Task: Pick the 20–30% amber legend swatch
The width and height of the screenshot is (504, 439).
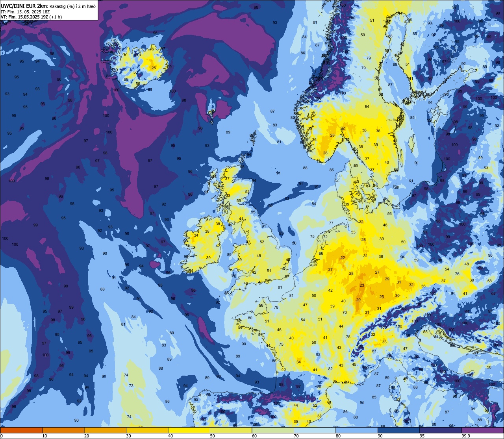Action: (105, 430)
